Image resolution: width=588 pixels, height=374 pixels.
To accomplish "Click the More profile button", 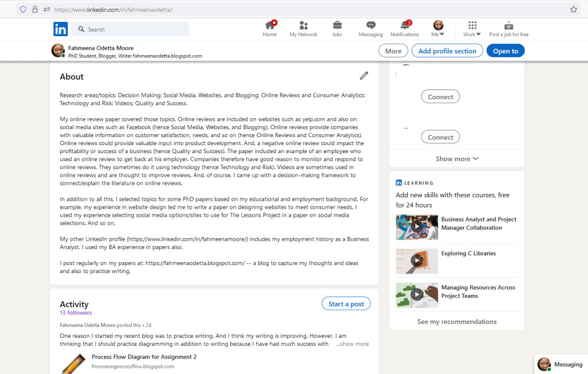I will [393, 51].
